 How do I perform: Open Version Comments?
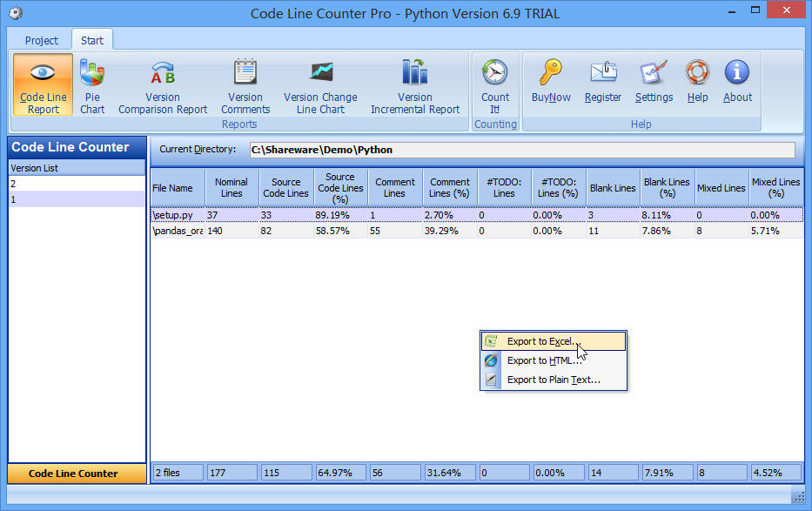click(x=245, y=85)
